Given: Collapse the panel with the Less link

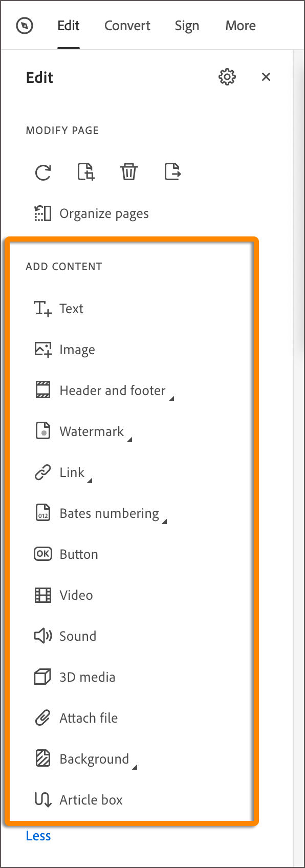Looking at the screenshot, I should [38, 835].
